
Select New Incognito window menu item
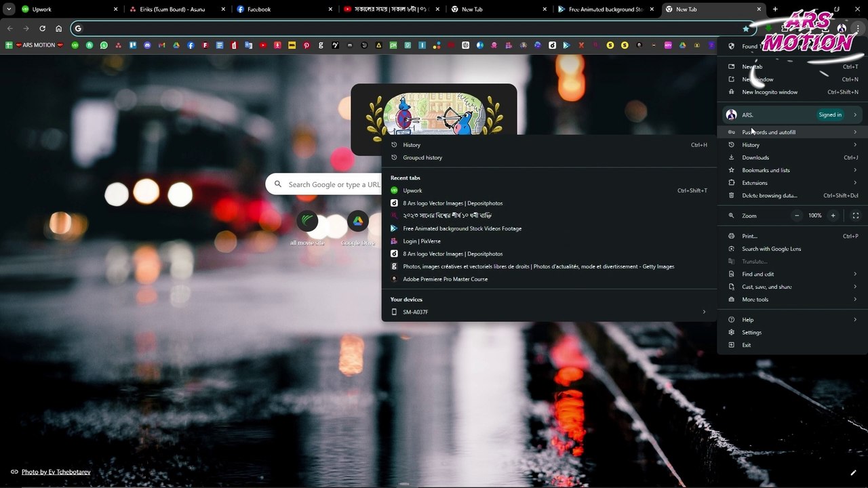792,92
